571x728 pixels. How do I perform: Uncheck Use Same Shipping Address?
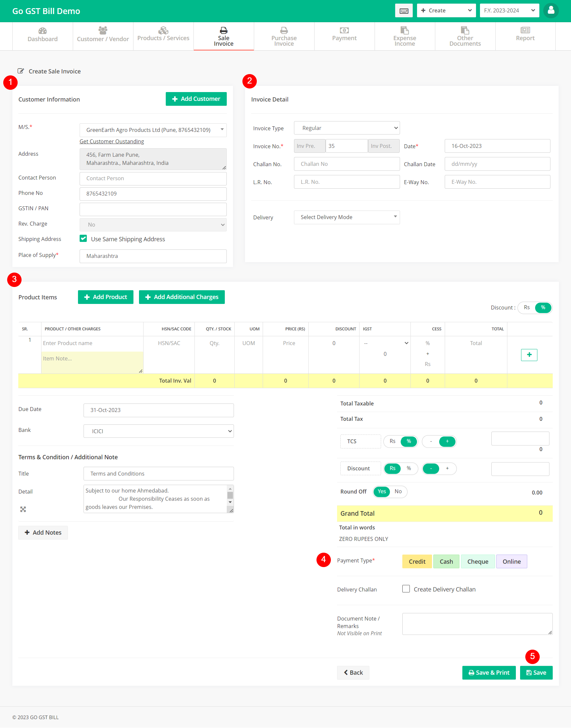tap(83, 239)
